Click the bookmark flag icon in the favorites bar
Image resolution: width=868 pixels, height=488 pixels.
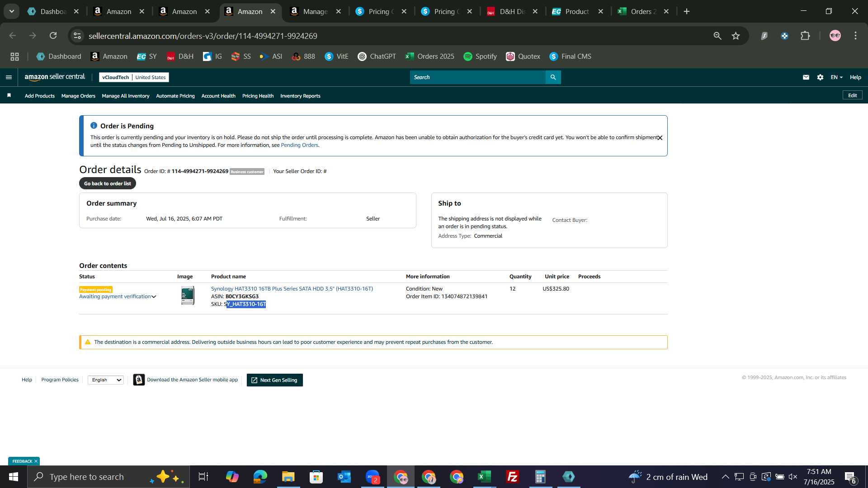point(9,95)
